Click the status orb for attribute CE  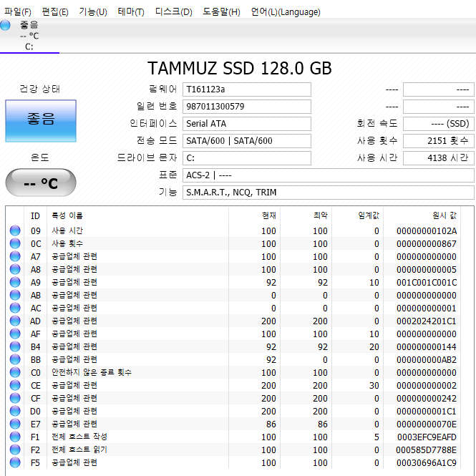(15, 385)
